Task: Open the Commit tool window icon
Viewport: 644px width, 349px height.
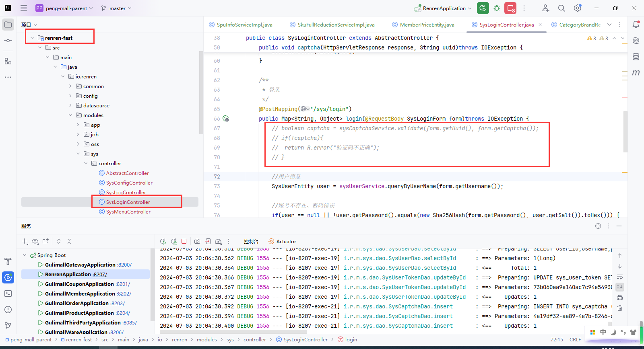Action: [8, 41]
